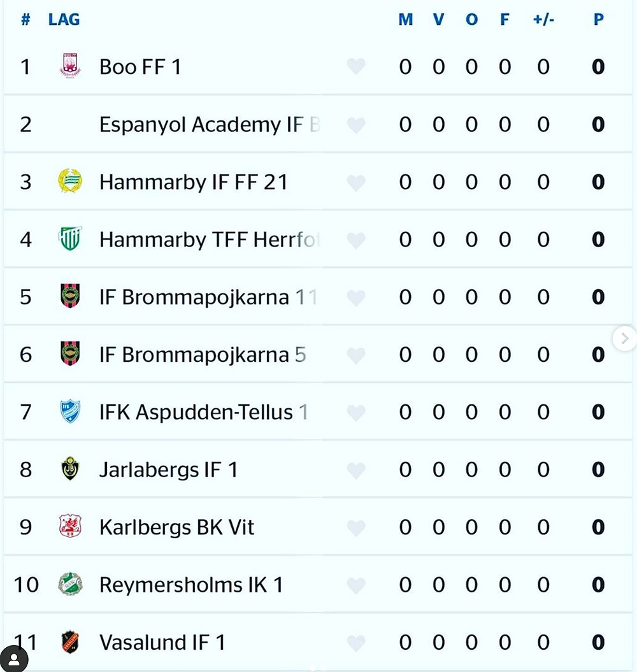Favorite Boo FF 1 with heart
This screenshot has width=637, height=672.
point(356,66)
